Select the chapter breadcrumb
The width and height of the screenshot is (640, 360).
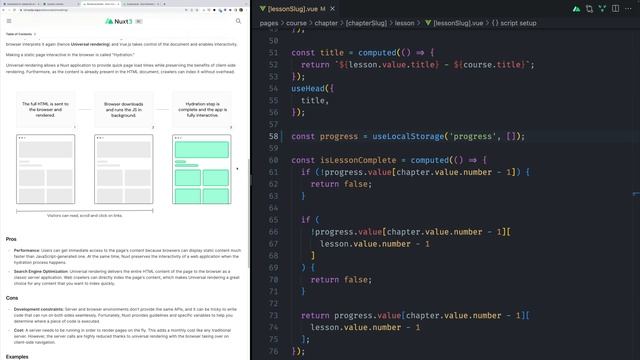coord(326,23)
